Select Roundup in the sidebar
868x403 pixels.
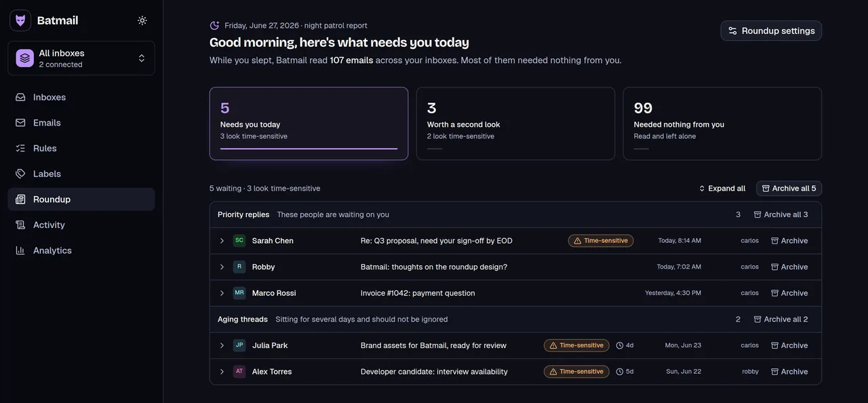[81, 199]
